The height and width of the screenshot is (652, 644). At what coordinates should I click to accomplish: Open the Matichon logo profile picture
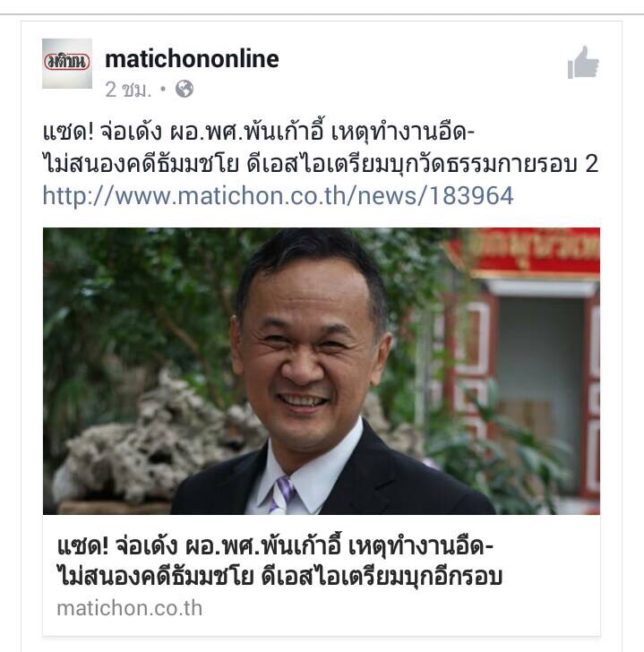click(x=67, y=64)
